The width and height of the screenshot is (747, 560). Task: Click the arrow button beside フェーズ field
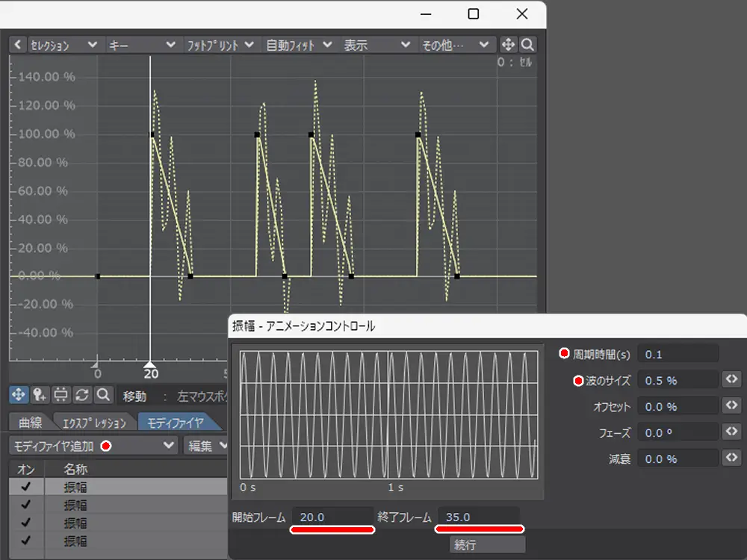(x=731, y=432)
